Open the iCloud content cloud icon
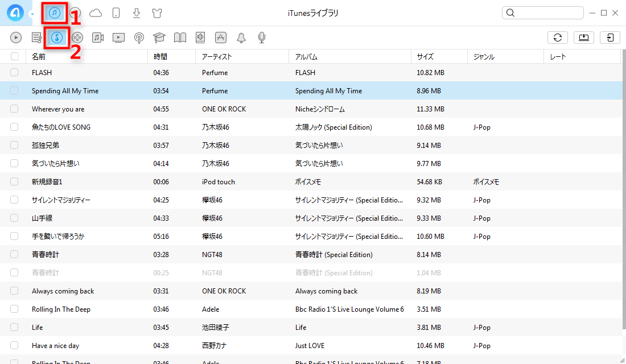Viewport: 626px width, 364px height. [x=96, y=13]
